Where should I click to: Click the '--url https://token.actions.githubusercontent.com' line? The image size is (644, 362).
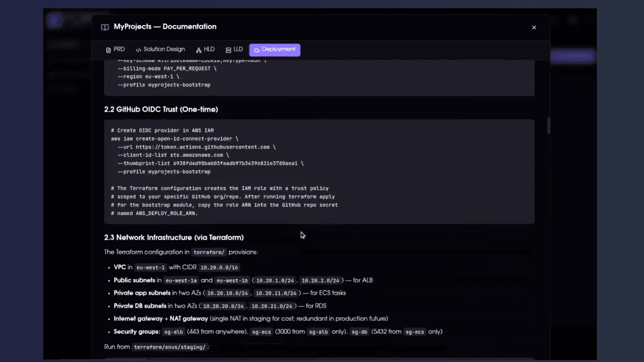196,147
